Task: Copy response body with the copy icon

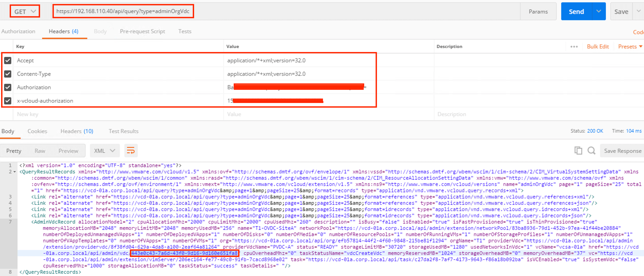Action: (578, 151)
